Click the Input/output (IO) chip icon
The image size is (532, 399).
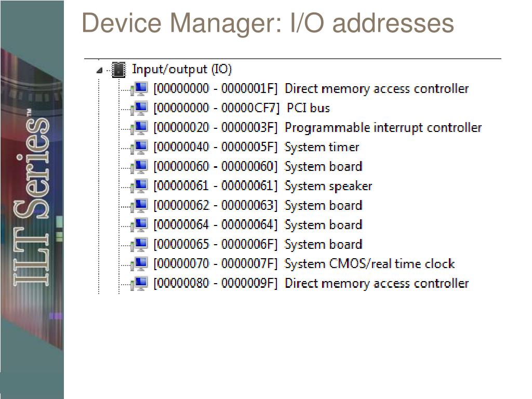(119, 70)
